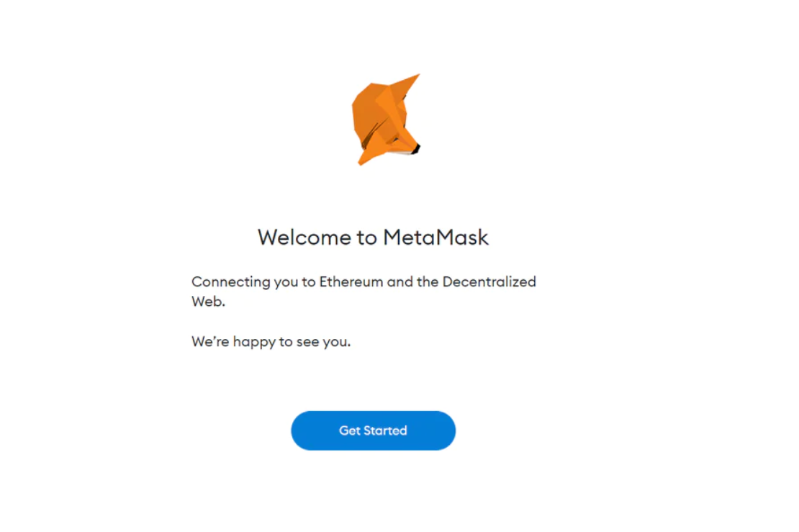The width and height of the screenshot is (799, 532).
Task: Click the fox's pointed ear tip
Action: point(415,78)
